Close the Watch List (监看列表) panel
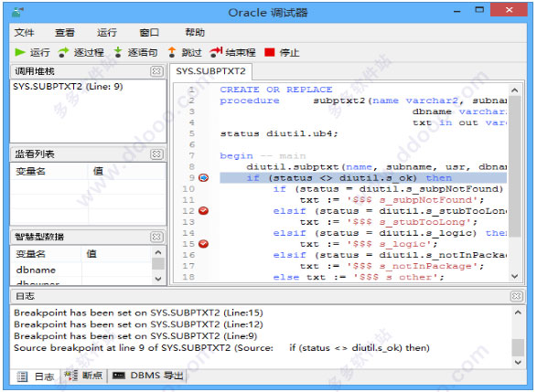The width and height of the screenshot is (537, 392). (x=156, y=154)
